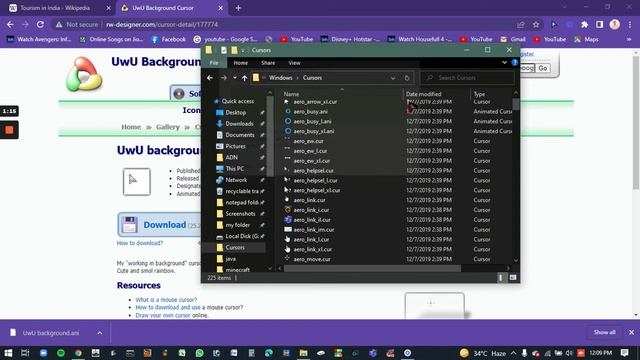The height and width of the screenshot is (360, 640).
Task: Reload the Chrome page
Action: pyautogui.click(x=40, y=24)
